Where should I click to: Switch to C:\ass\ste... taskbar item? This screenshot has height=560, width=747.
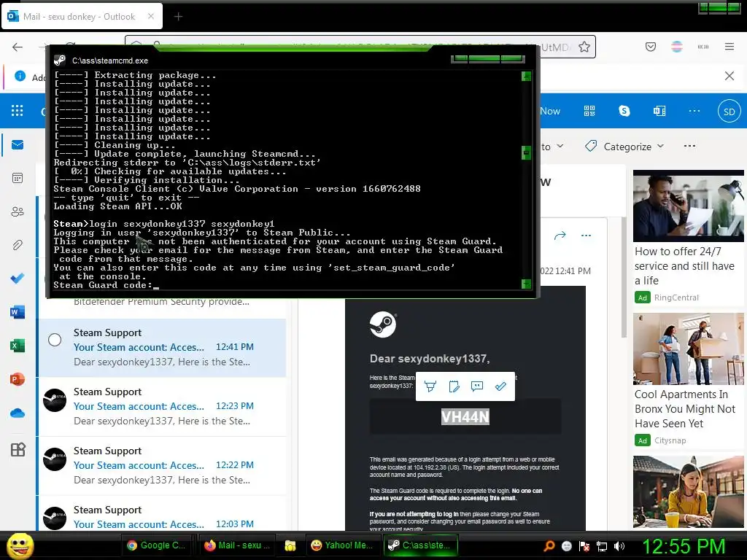[421, 545]
